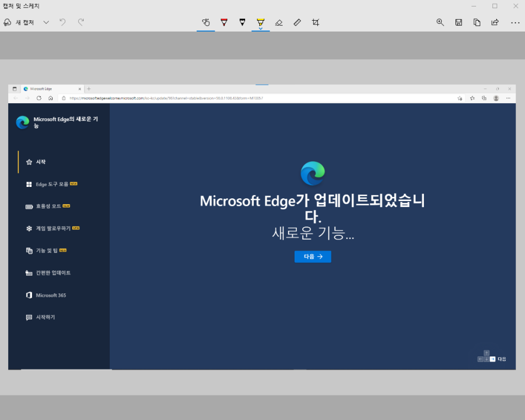The height and width of the screenshot is (420, 525).
Task: Select 기능 및 팁 sidebar item
Action: 46,250
